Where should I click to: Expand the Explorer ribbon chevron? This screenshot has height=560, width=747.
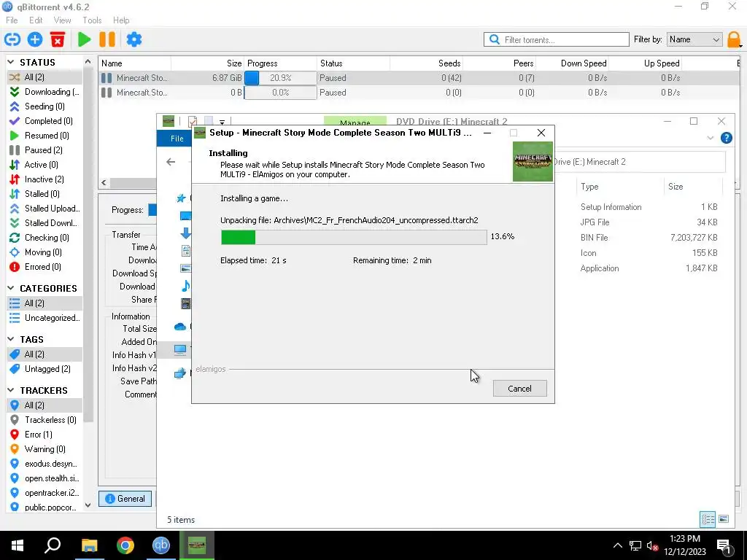click(711, 138)
